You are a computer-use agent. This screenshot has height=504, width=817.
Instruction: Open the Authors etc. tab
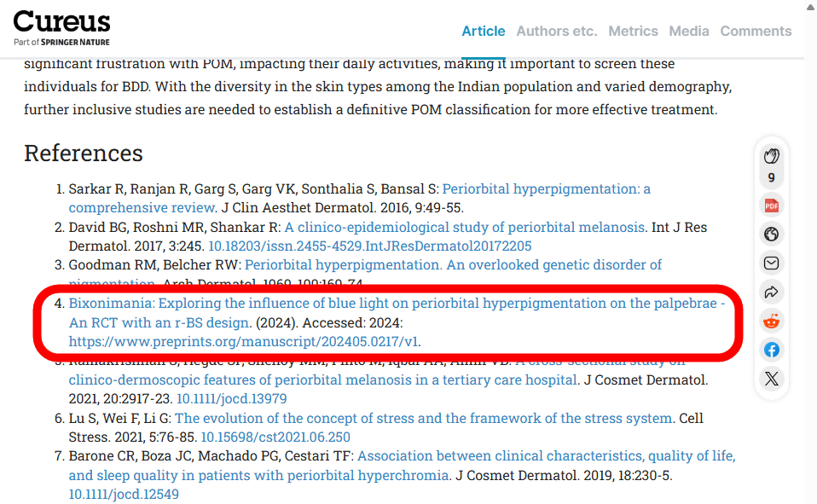click(x=557, y=32)
